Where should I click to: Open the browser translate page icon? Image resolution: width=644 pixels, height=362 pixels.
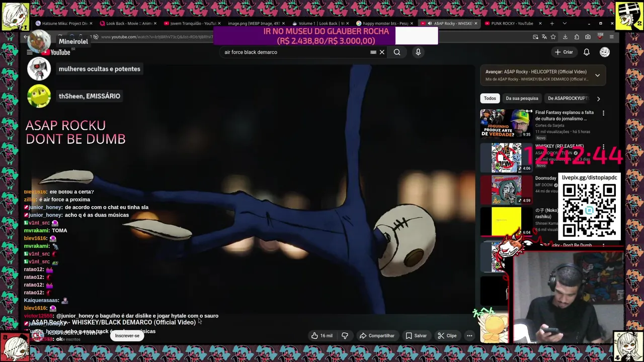pos(544,37)
